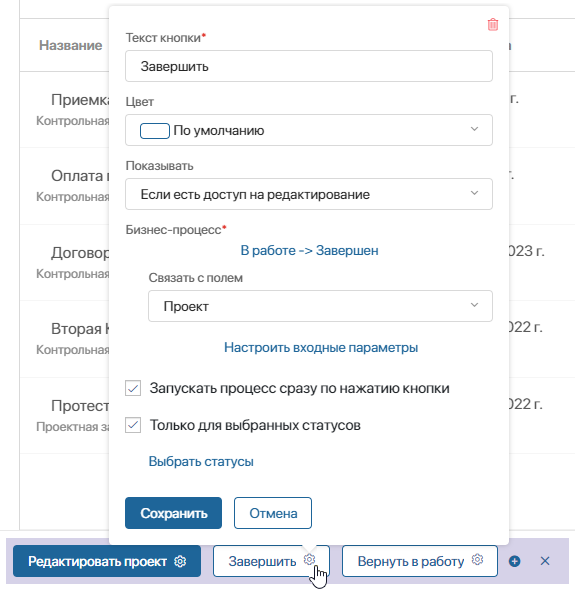Click into the Текст кнопки field
The width and height of the screenshot is (575, 593).
tap(309, 66)
